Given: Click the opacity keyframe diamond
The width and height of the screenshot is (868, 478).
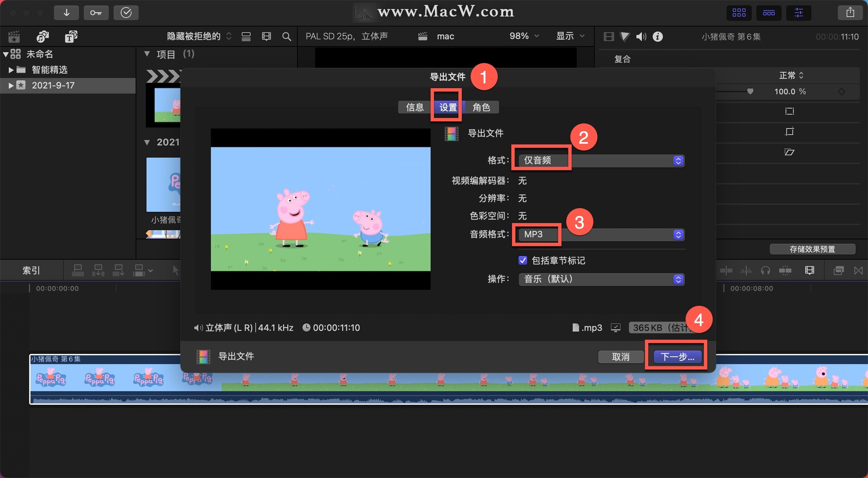Looking at the screenshot, I should point(841,92).
